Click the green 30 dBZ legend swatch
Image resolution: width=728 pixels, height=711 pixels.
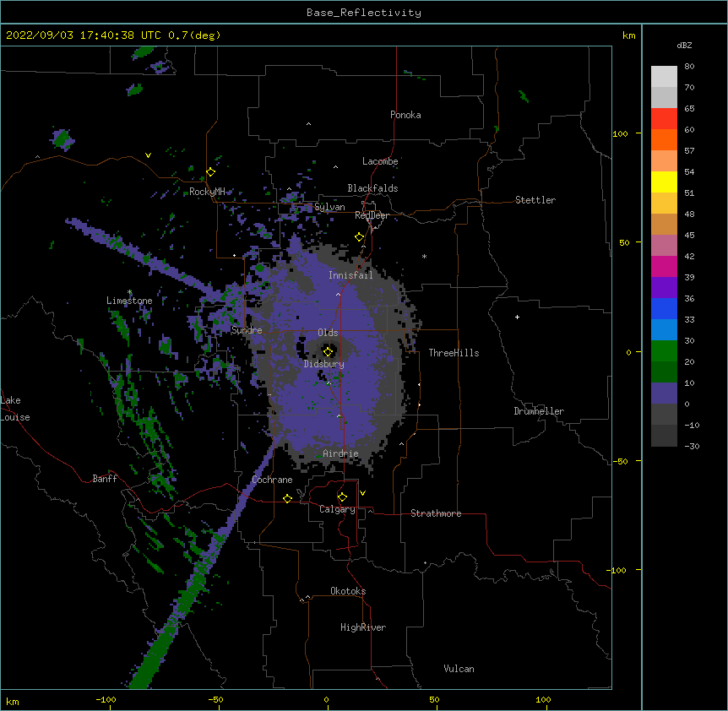coord(664,351)
